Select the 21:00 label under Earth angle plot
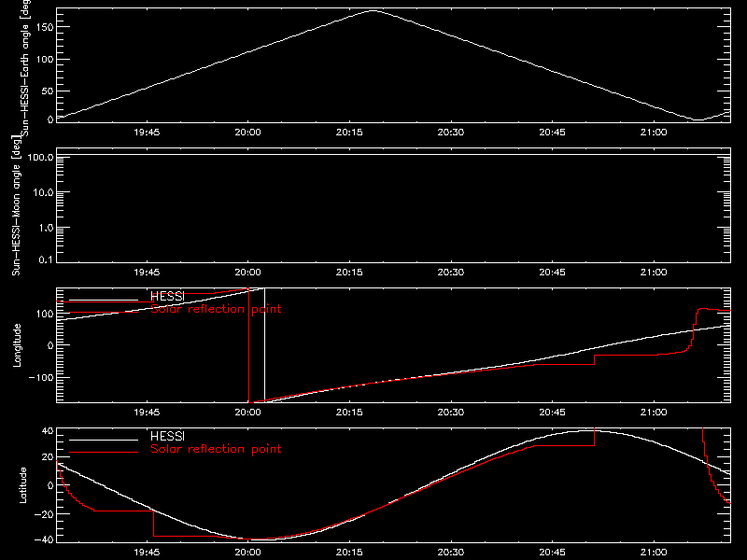747x560 pixels. [x=654, y=133]
